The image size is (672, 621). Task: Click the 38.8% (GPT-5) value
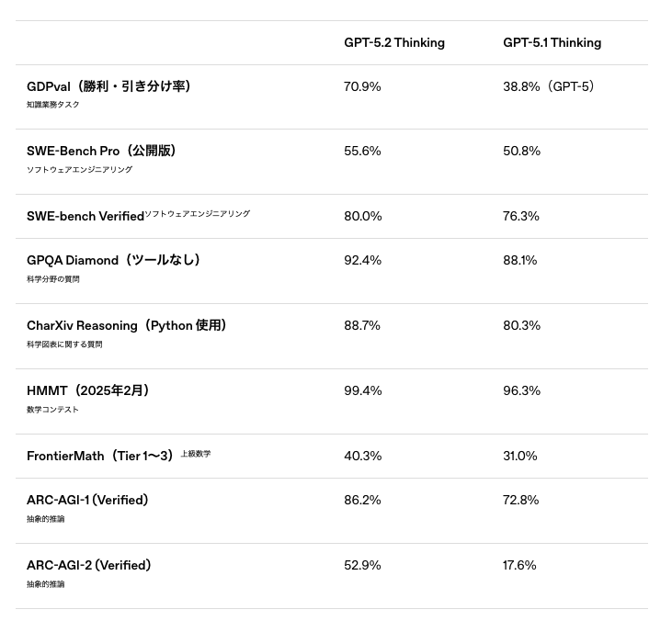click(x=549, y=86)
